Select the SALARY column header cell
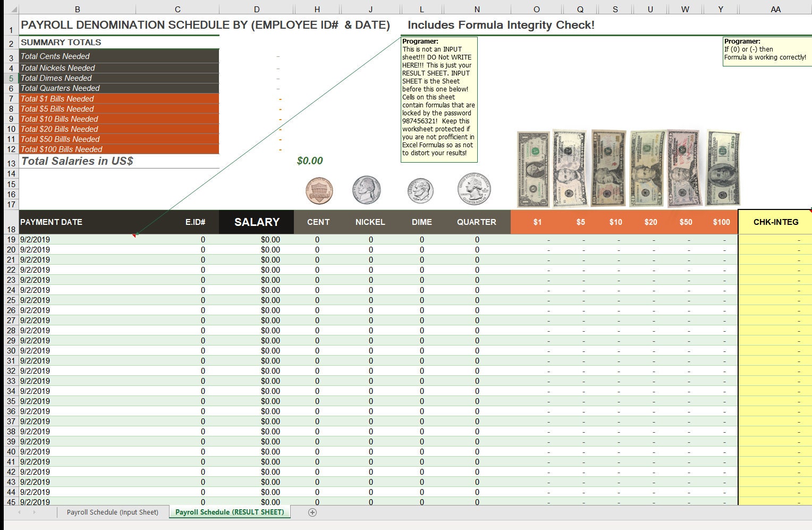 click(x=256, y=222)
